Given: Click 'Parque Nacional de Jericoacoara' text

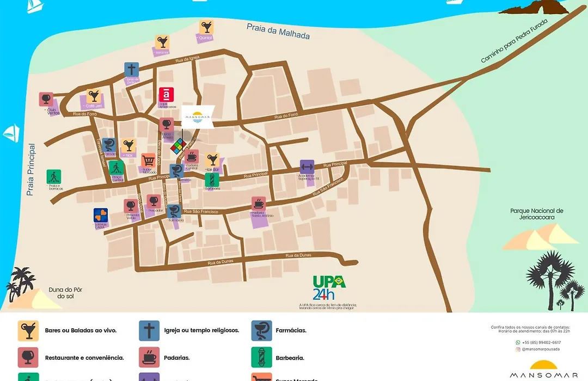Looking at the screenshot, I should click(537, 214).
